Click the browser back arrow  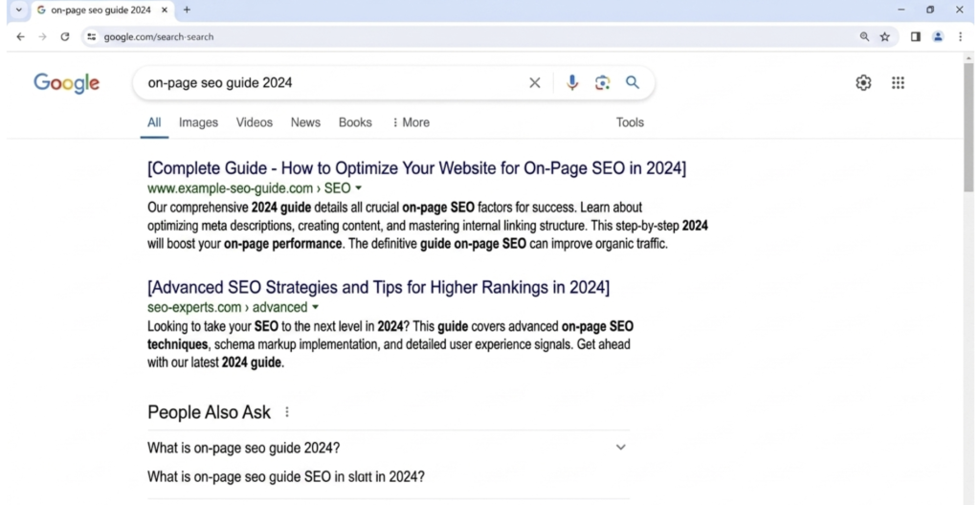(x=21, y=37)
